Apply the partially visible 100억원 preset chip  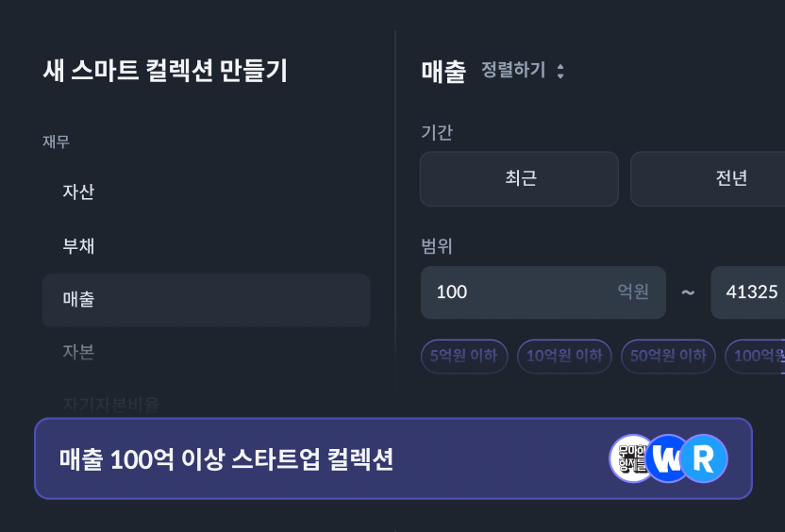pos(757,357)
